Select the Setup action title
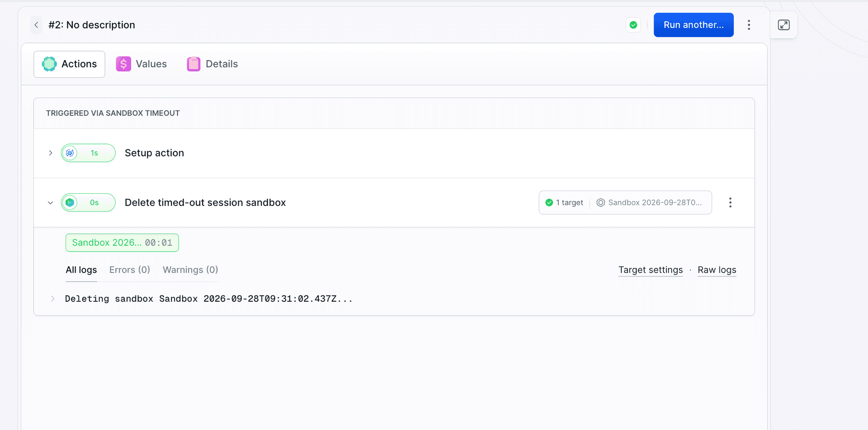 [154, 153]
